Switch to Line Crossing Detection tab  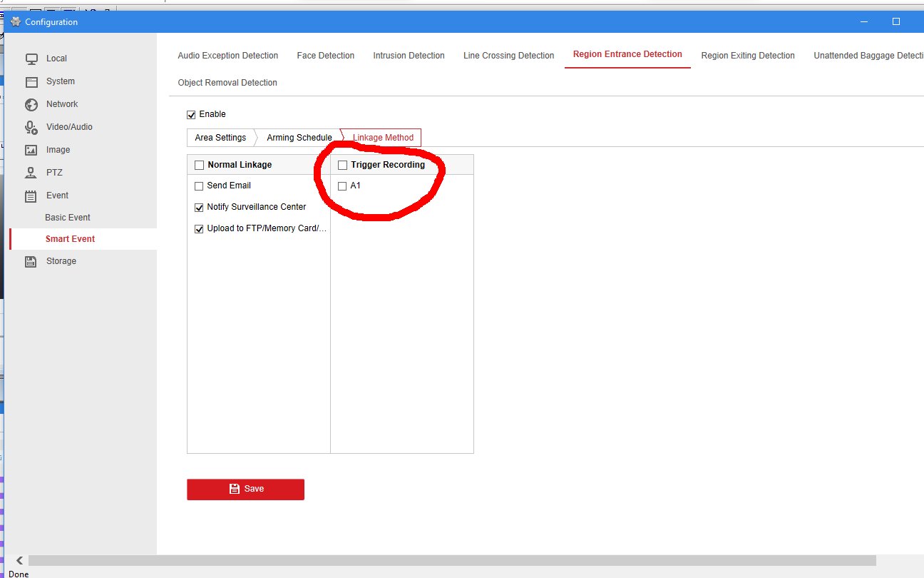click(508, 56)
